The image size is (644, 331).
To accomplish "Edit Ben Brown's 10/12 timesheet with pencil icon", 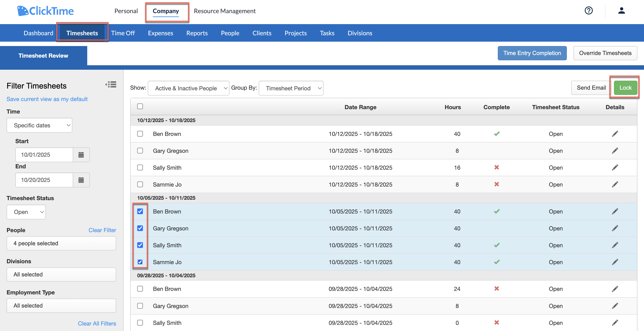I will click(x=615, y=134).
